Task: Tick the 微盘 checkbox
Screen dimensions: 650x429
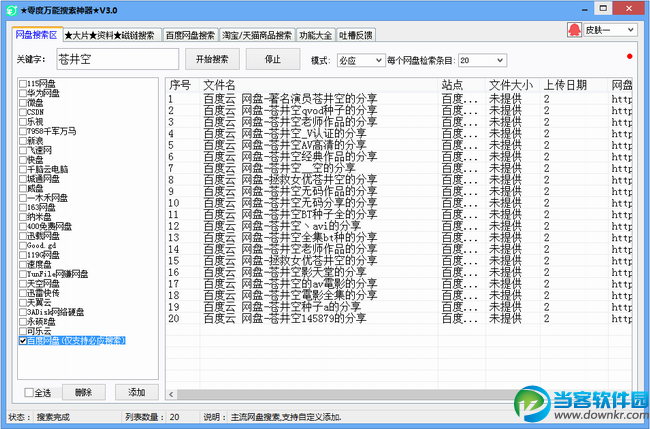Action: point(23,103)
